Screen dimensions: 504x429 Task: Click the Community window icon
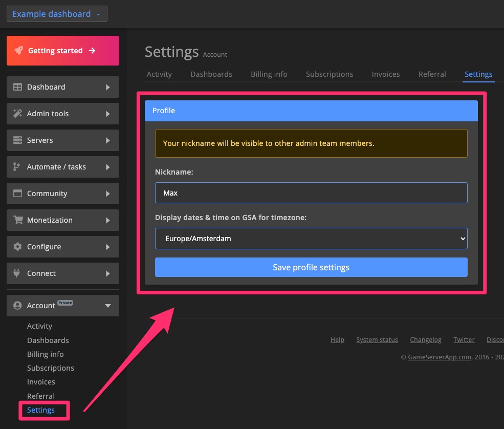[x=17, y=194]
